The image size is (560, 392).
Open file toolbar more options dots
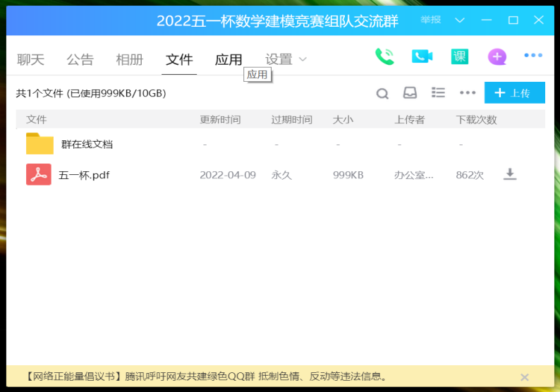tap(468, 93)
